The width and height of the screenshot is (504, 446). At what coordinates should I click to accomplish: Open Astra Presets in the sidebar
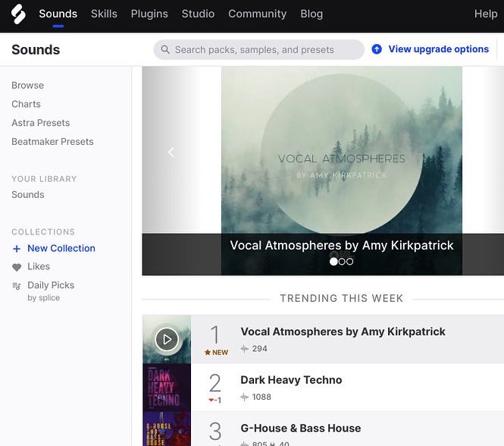(40, 123)
